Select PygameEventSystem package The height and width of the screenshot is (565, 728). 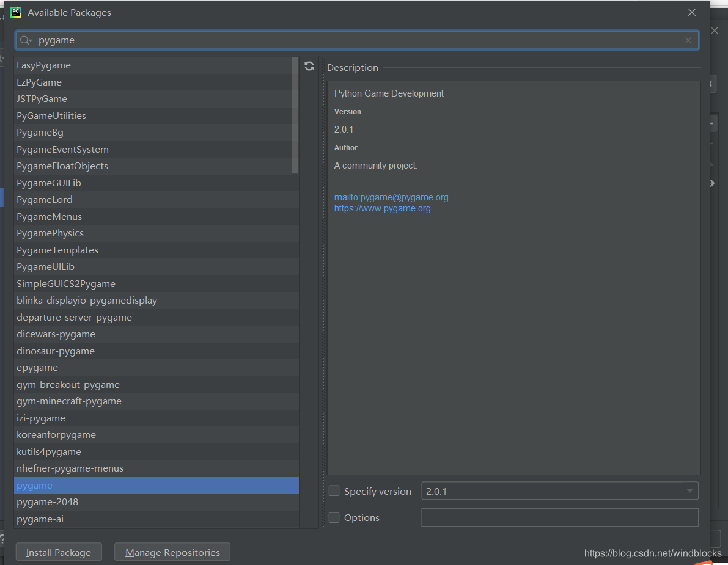156,150
